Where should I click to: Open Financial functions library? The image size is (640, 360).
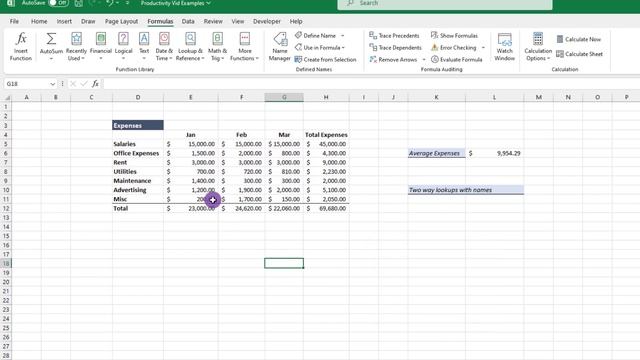click(x=101, y=47)
